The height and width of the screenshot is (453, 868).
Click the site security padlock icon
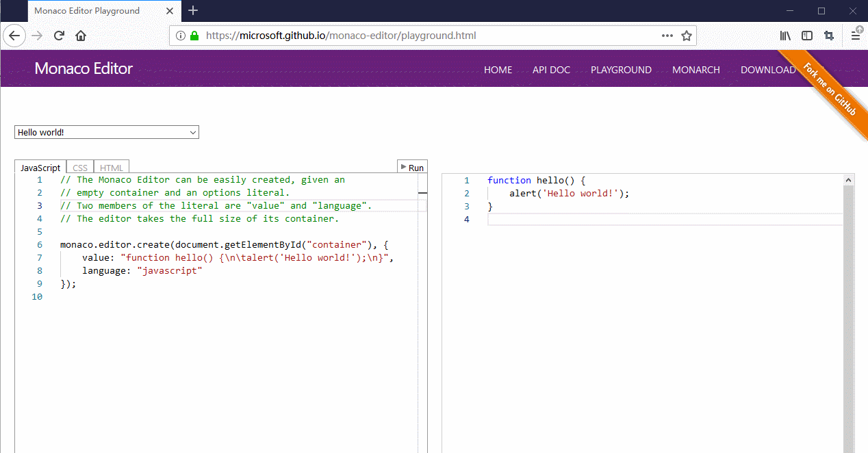pyautogui.click(x=195, y=36)
